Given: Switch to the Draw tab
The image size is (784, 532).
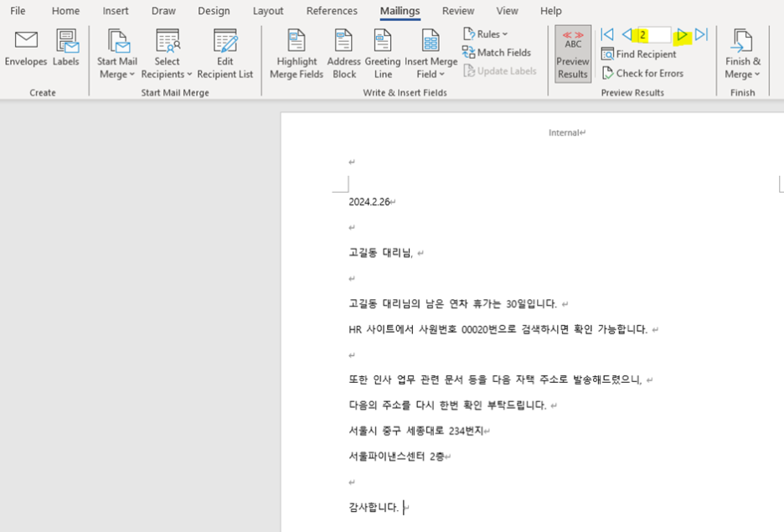Looking at the screenshot, I should [163, 11].
